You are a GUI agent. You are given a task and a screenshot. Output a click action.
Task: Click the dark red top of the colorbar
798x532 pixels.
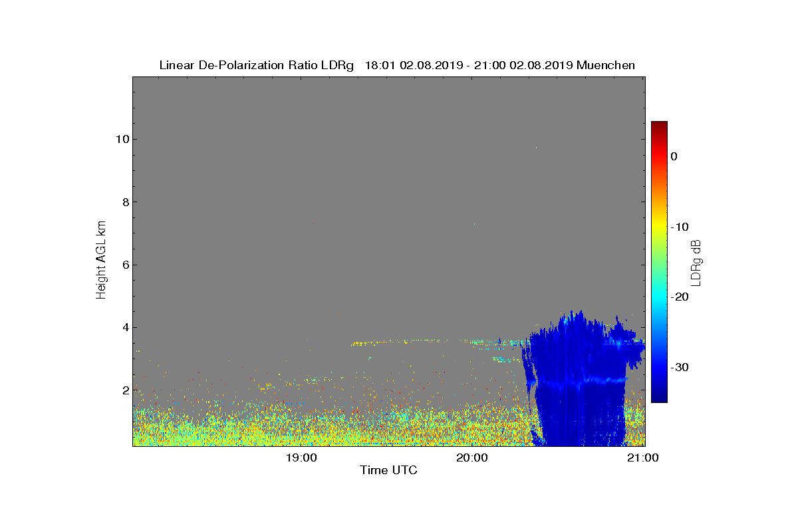pos(659,126)
